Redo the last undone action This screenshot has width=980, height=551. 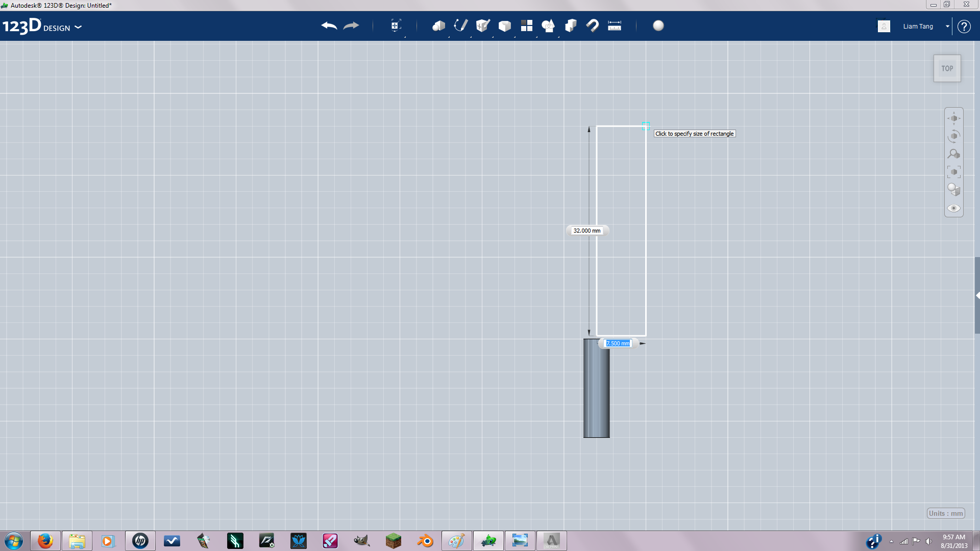click(x=351, y=26)
